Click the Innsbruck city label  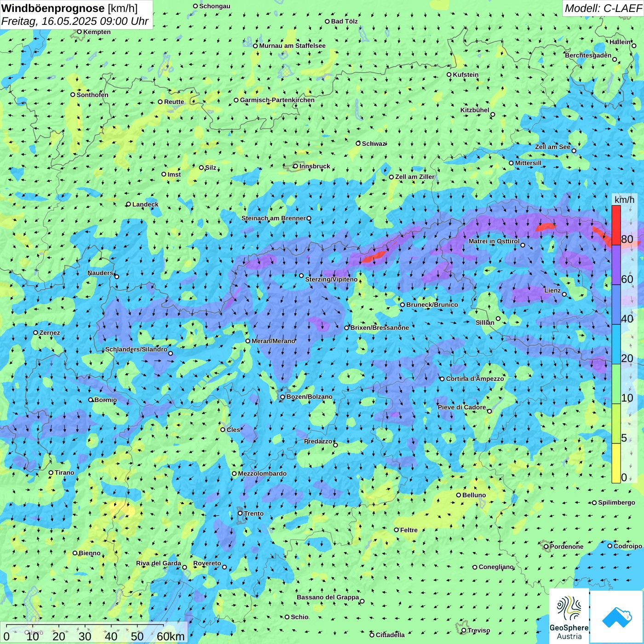[x=315, y=166]
